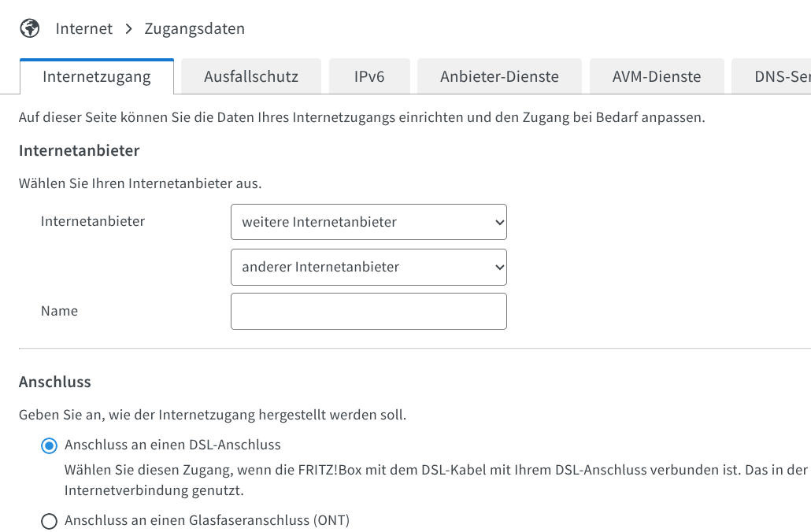Screen dimensions: 811x532
Task: Open the Anbieter-Dienste tab
Action: (x=499, y=77)
